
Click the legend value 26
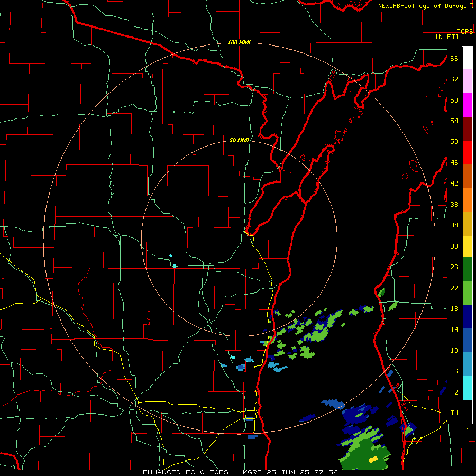click(454, 267)
